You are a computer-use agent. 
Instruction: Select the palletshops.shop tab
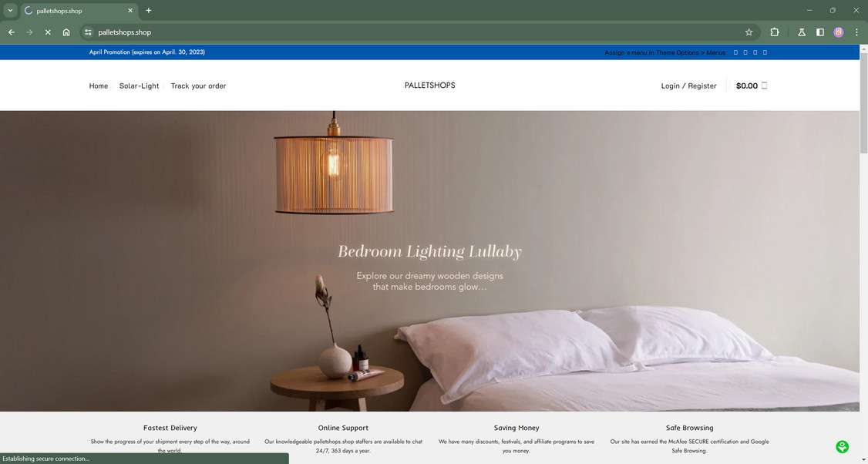79,11
